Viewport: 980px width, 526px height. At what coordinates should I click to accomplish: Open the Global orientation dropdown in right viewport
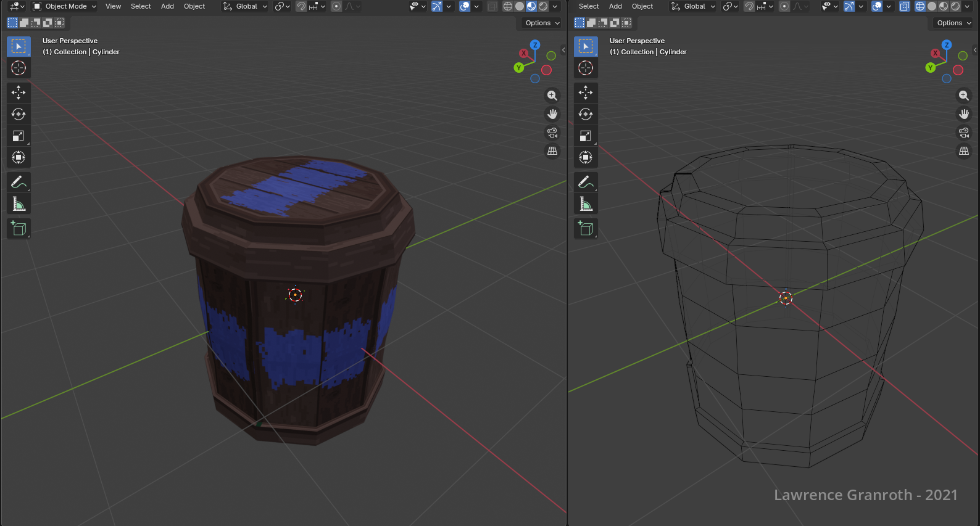pos(694,6)
